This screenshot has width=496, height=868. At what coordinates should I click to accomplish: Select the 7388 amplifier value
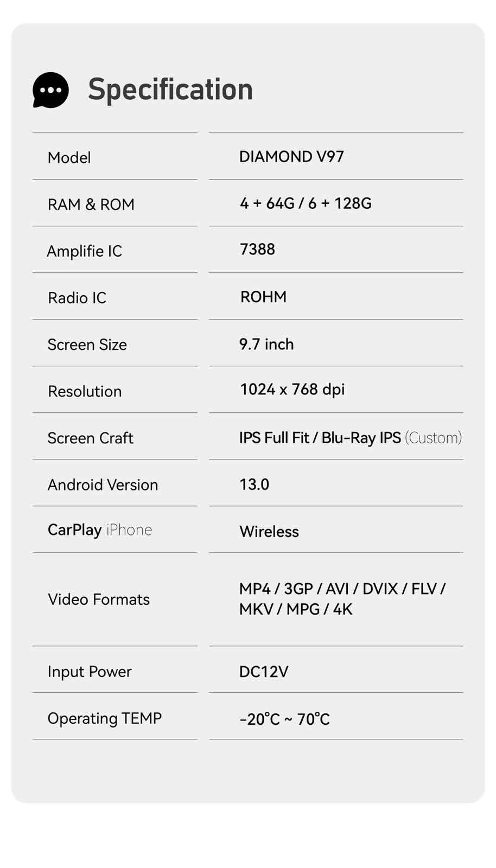(x=257, y=250)
